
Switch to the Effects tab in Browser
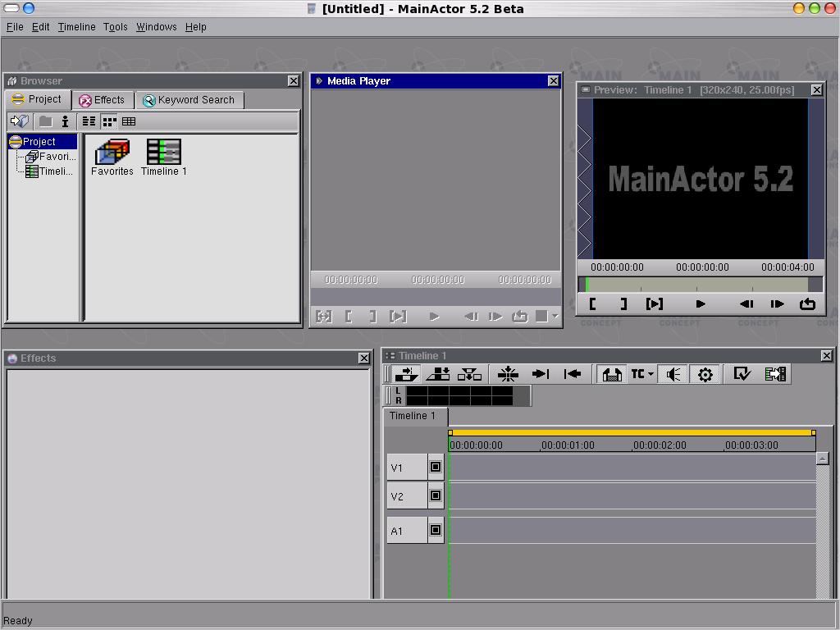click(102, 100)
